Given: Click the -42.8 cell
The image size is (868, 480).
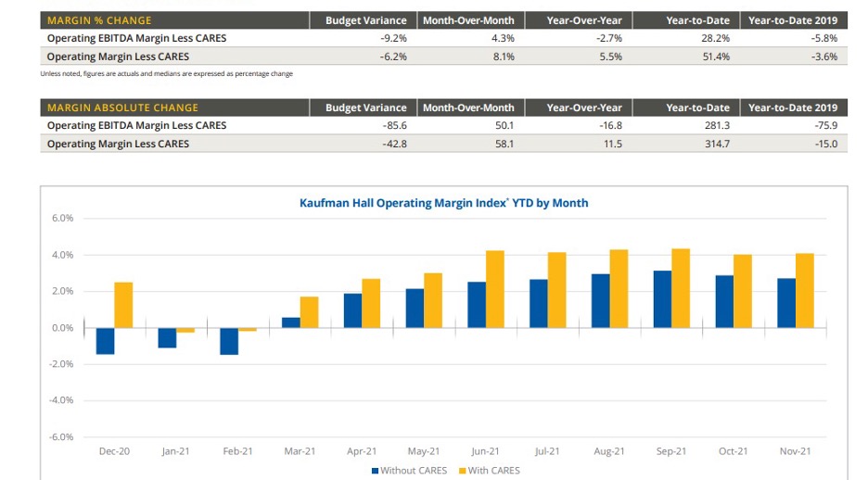Looking at the screenshot, I should pos(395,144).
